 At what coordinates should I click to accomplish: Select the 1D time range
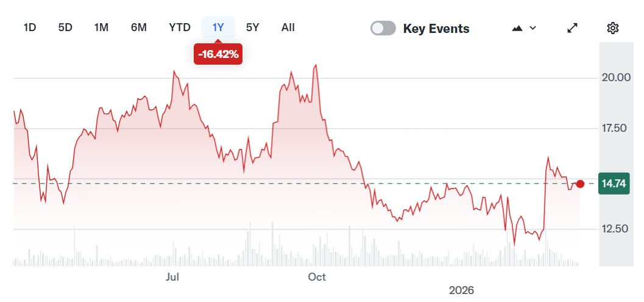click(30, 27)
